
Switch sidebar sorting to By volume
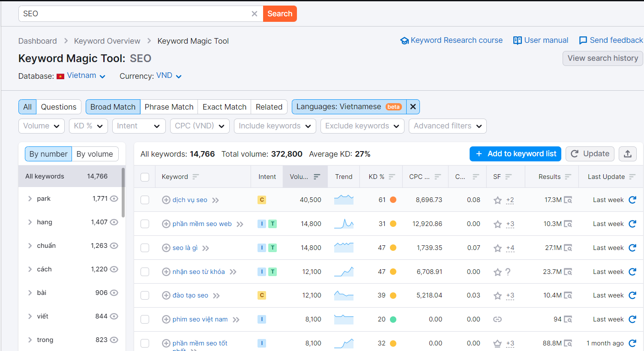pyautogui.click(x=95, y=154)
